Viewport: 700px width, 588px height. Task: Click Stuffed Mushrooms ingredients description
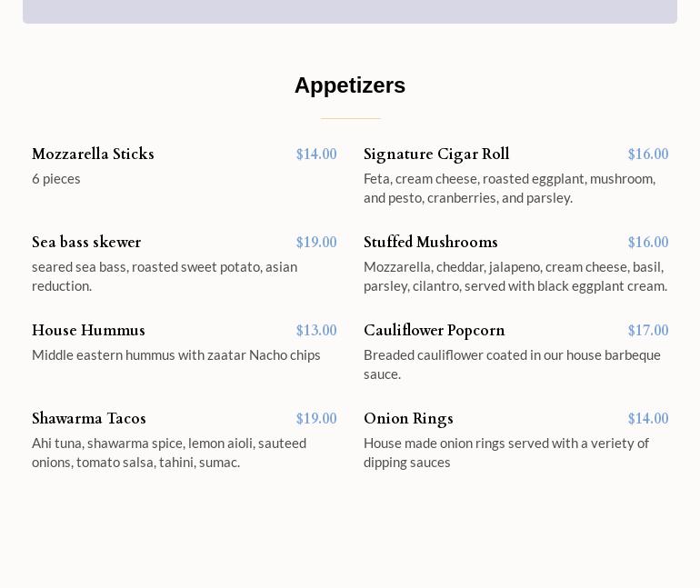515,276
